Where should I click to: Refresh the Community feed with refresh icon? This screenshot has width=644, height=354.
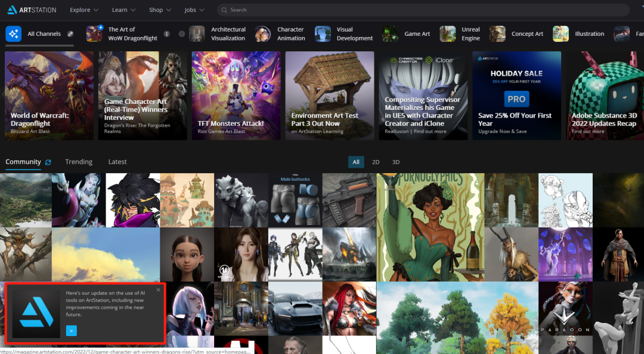(x=48, y=162)
